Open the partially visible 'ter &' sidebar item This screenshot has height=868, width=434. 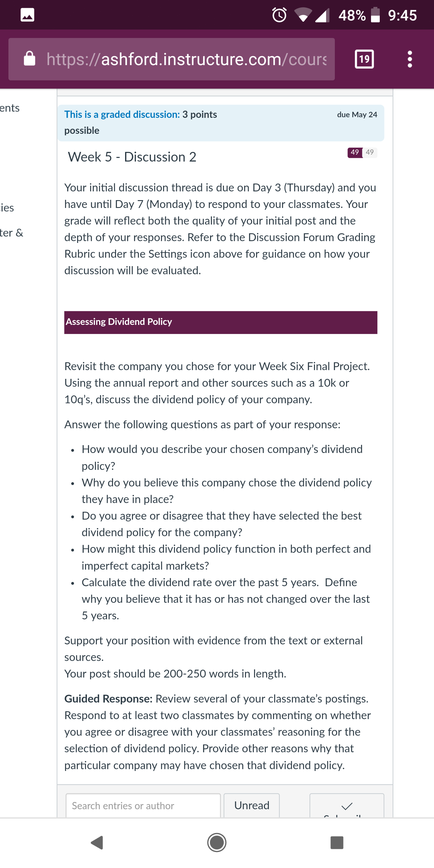[11, 232]
